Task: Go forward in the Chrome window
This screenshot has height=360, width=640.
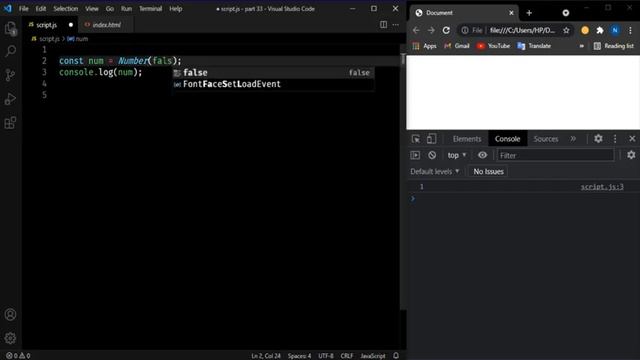Action: tap(431, 30)
